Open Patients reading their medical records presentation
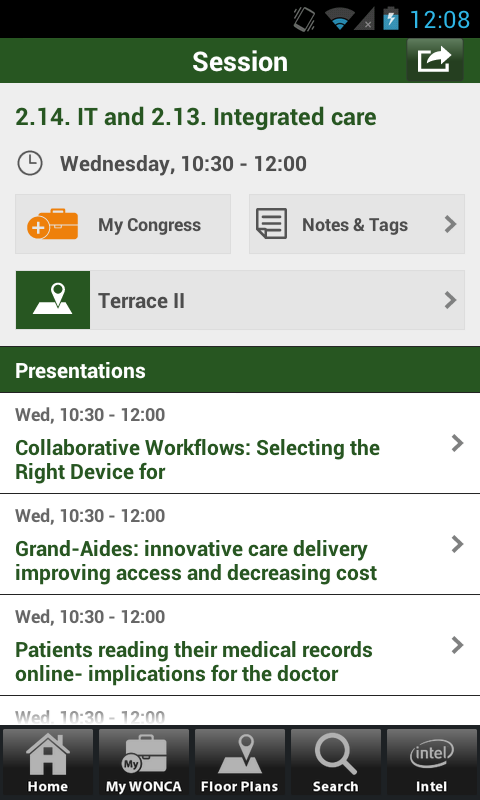This screenshot has height=800, width=480. [x=240, y=645]
